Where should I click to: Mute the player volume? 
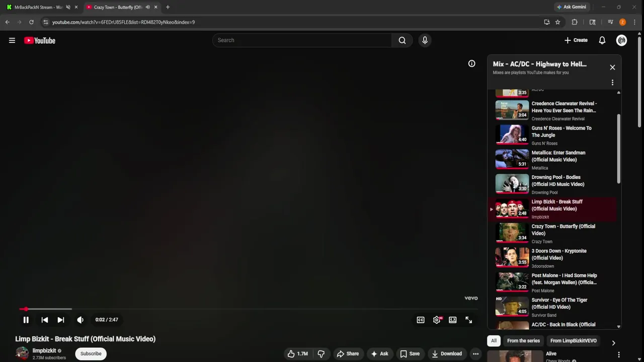[x=80, y=320]
